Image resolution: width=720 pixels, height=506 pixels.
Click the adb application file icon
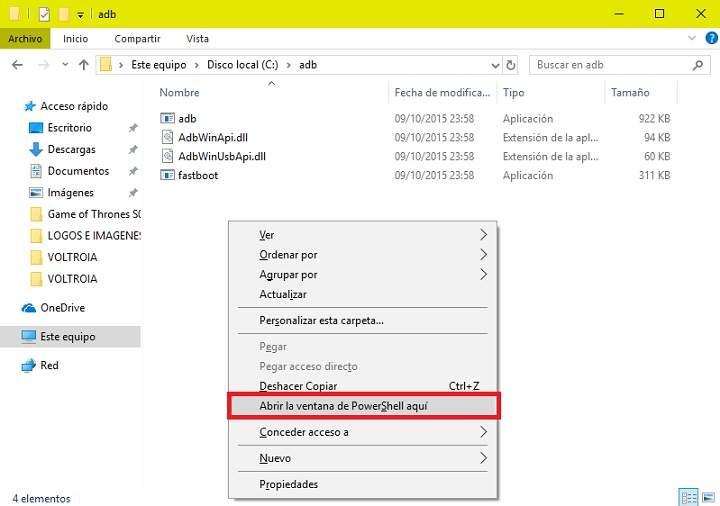[167, 118]
